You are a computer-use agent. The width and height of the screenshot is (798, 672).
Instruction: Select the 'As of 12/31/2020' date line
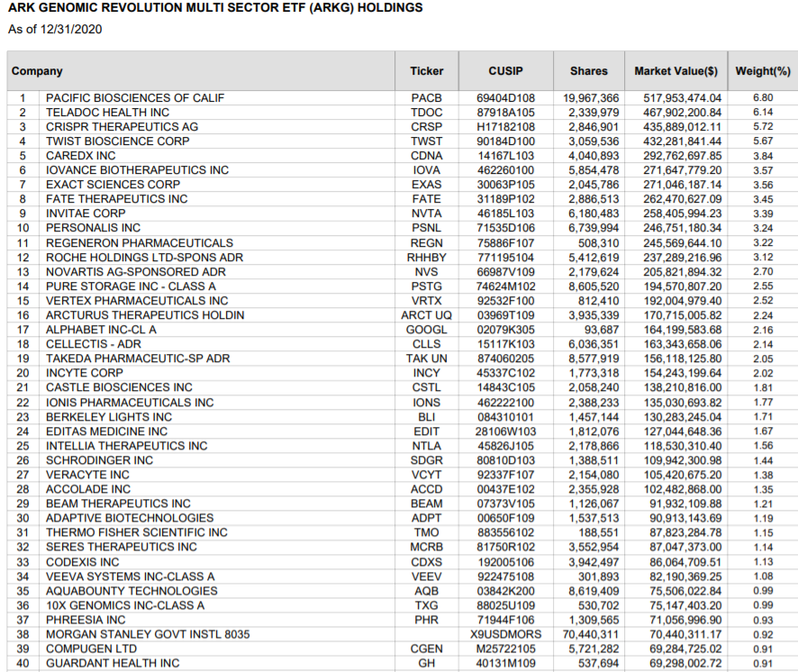[x=55, y=30]
